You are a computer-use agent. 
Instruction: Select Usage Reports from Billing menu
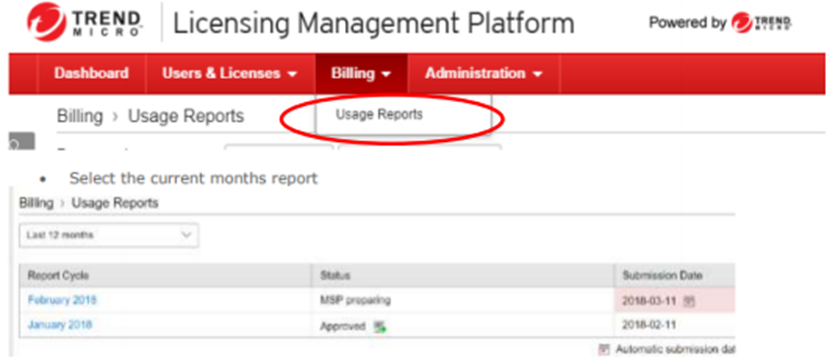point(379,114)
